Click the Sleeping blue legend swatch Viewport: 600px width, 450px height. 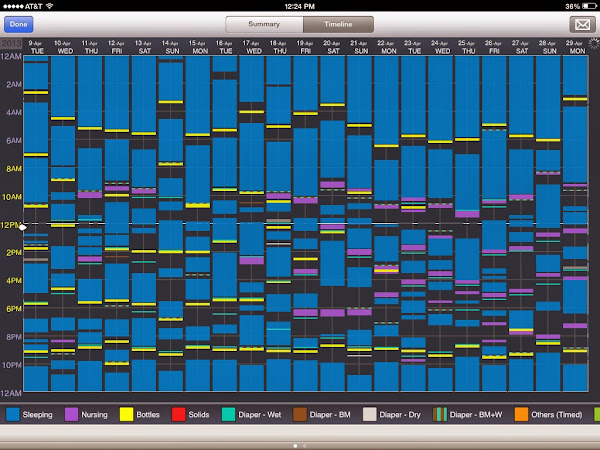14,414
